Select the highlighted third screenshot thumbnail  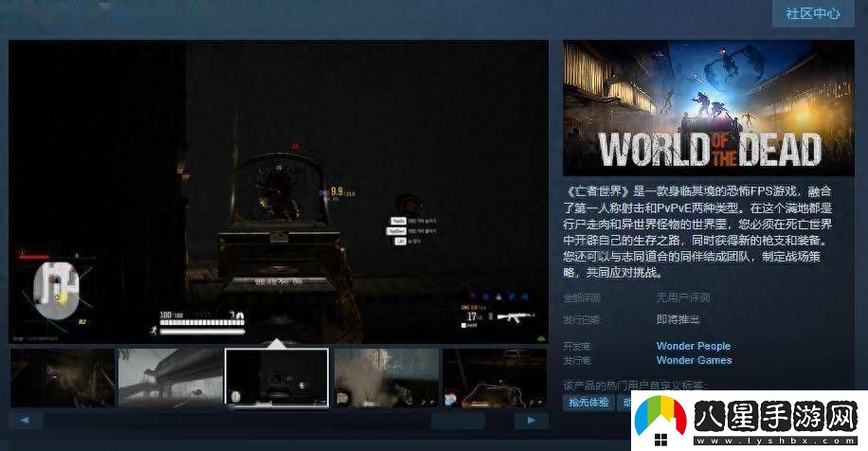click(277, 377)
